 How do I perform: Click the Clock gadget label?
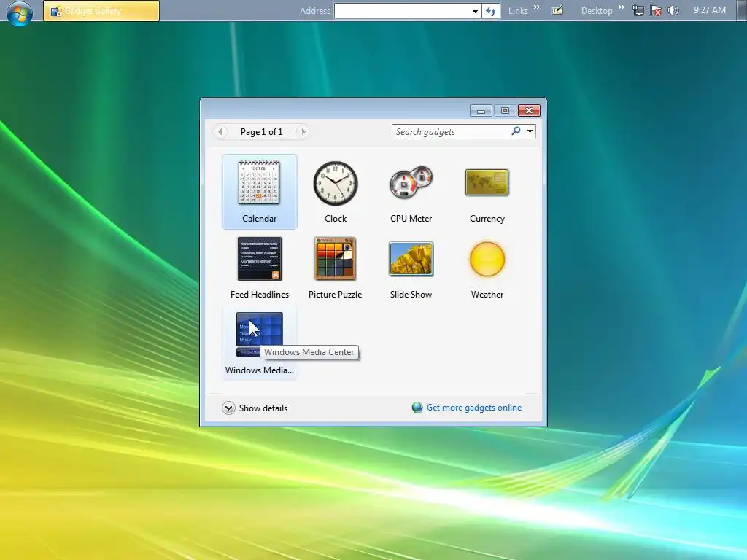coord(336,219)
